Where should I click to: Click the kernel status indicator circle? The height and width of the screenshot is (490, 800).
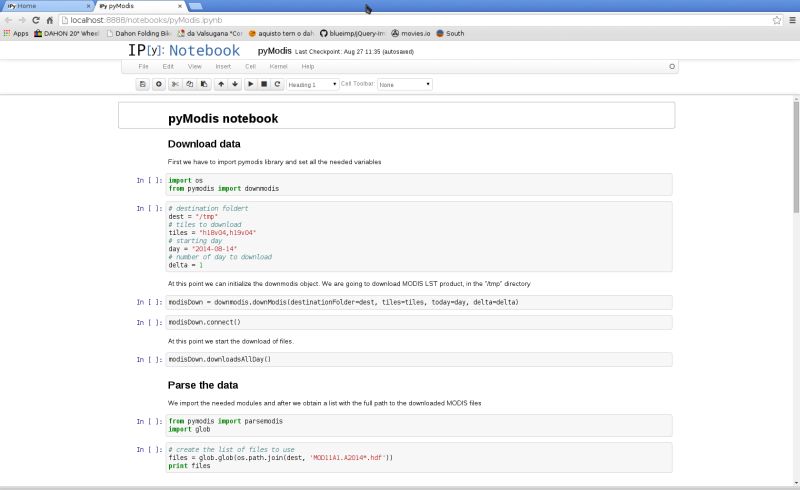[672, 66]
